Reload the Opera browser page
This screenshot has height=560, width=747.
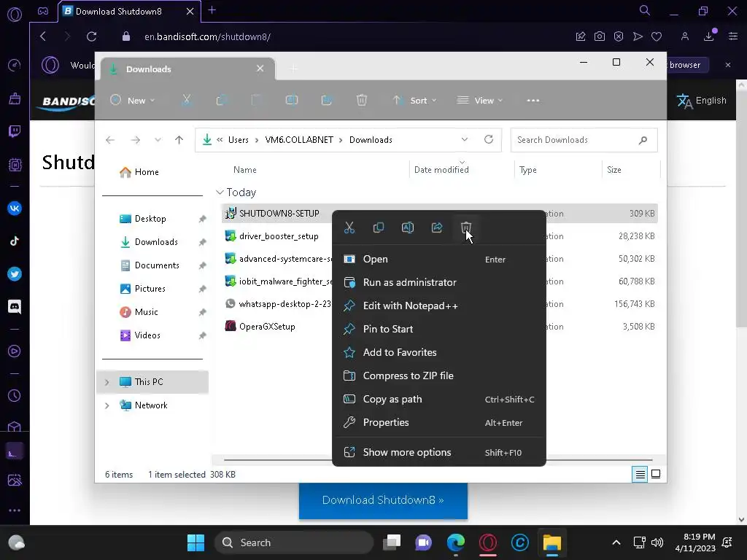[x=91, y=36]
